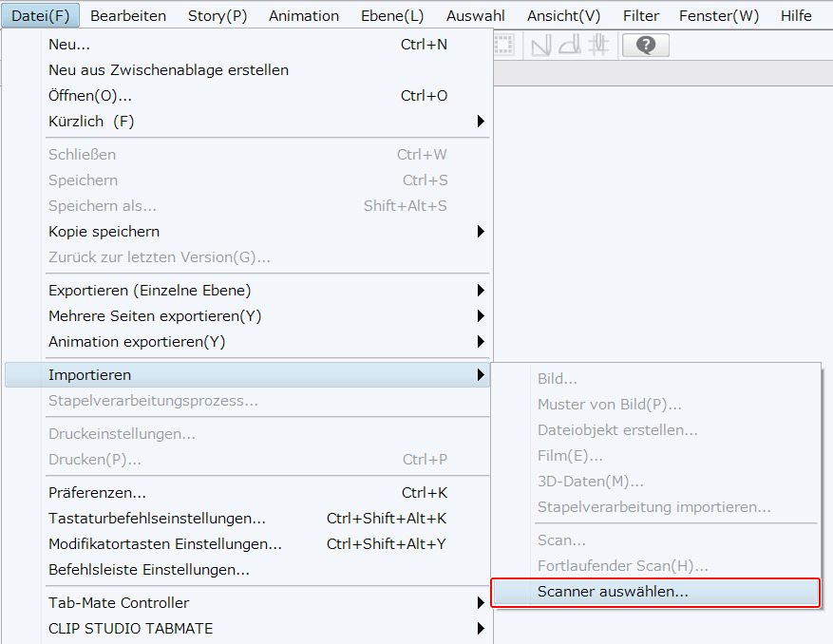Expand the CLIP STUDIO TABMATE submenu arrow
Viewport: 833px width, 644px height.
tap(481, 629)
